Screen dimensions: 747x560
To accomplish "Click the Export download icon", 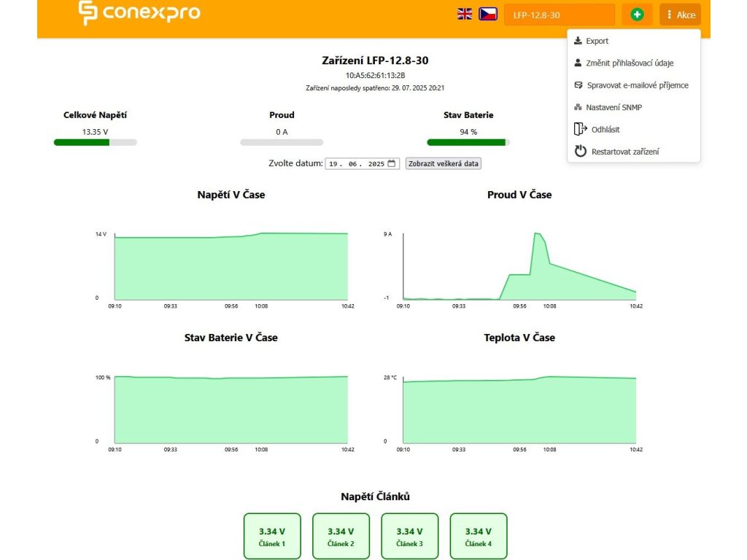I will point(578,41).
